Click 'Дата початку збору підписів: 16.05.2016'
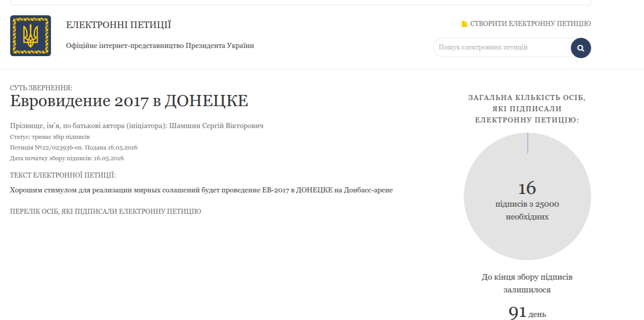Viewport: 644px width, 320px height. pos(67,158)
